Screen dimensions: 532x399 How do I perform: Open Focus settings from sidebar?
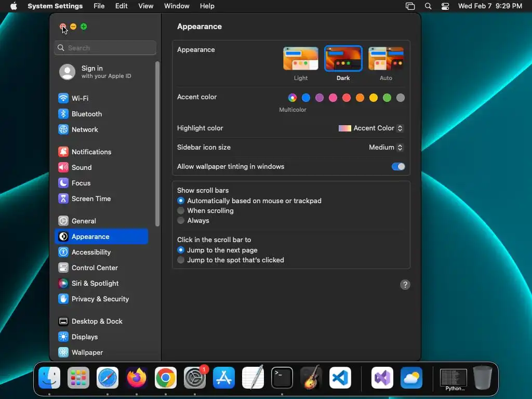101,183
